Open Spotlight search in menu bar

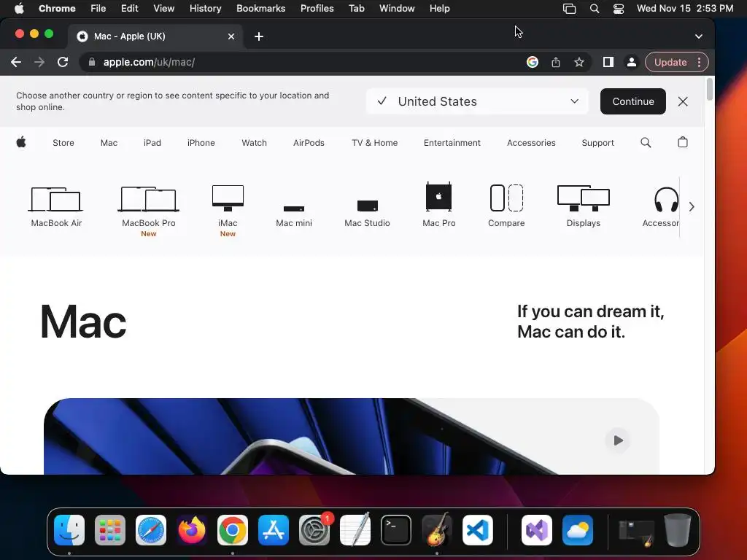(x=594, y=8)
